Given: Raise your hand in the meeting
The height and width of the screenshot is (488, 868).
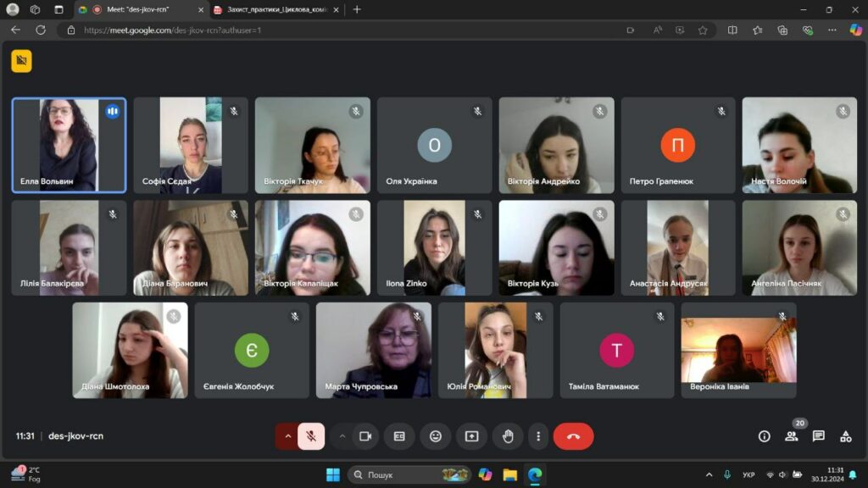Looking at the screenshot, I should 508,436.
